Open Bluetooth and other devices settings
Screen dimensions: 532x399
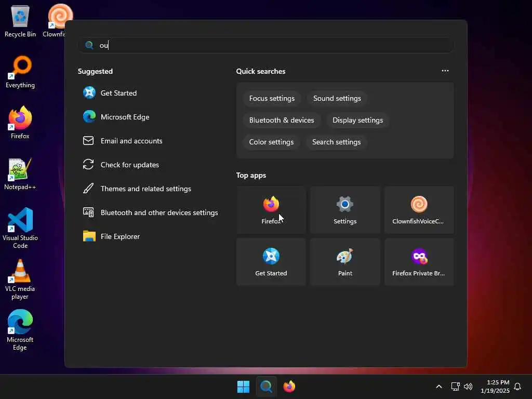pos(149,212)
